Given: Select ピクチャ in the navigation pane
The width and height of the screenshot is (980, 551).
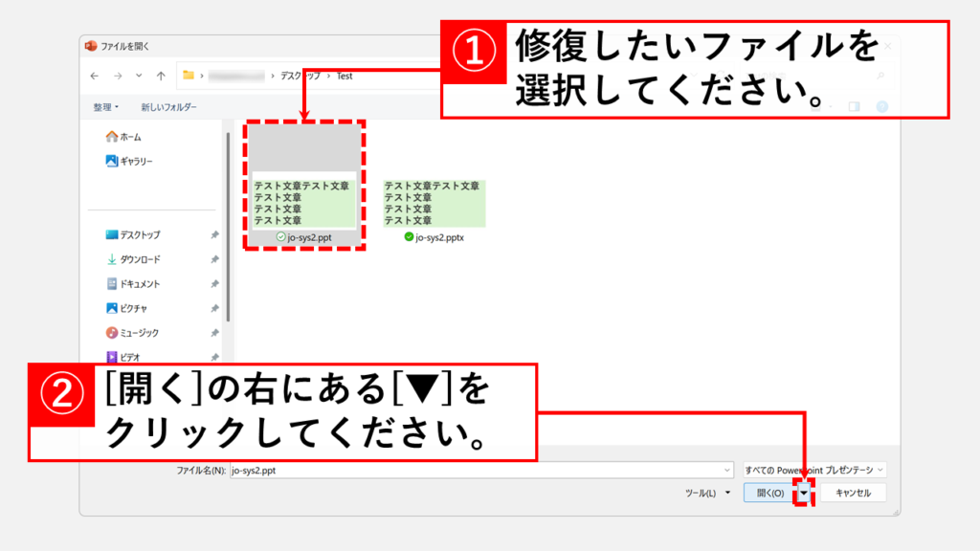Looking at the screenshot, I should pos(127,308).
